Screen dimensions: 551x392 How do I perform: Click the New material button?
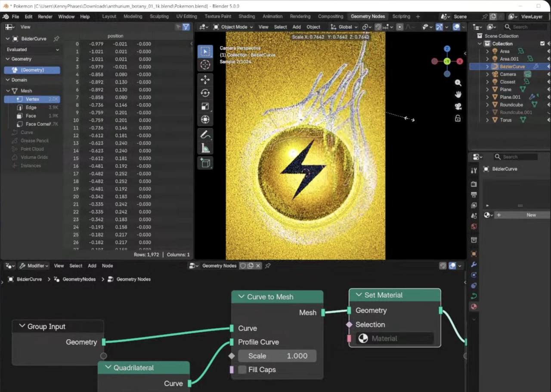click(x=531, y=215)
